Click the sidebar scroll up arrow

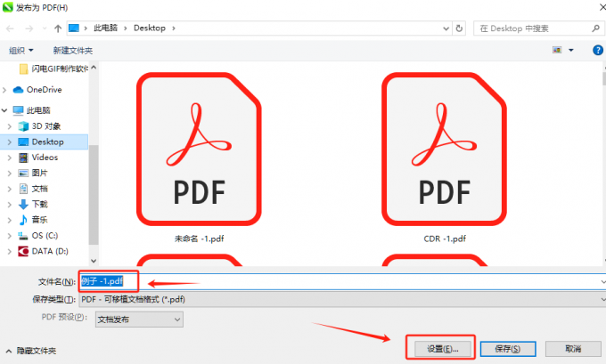point(94,68)
